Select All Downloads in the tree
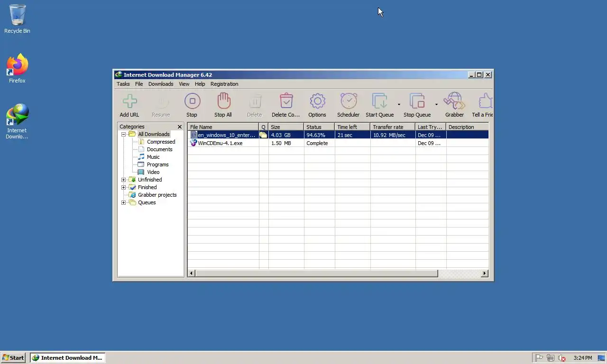 pyautogui.click(x=154, y=134)
